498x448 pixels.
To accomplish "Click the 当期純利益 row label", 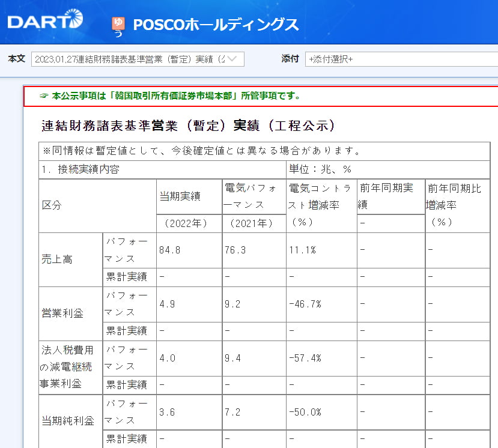I will [x=68, y=421].
